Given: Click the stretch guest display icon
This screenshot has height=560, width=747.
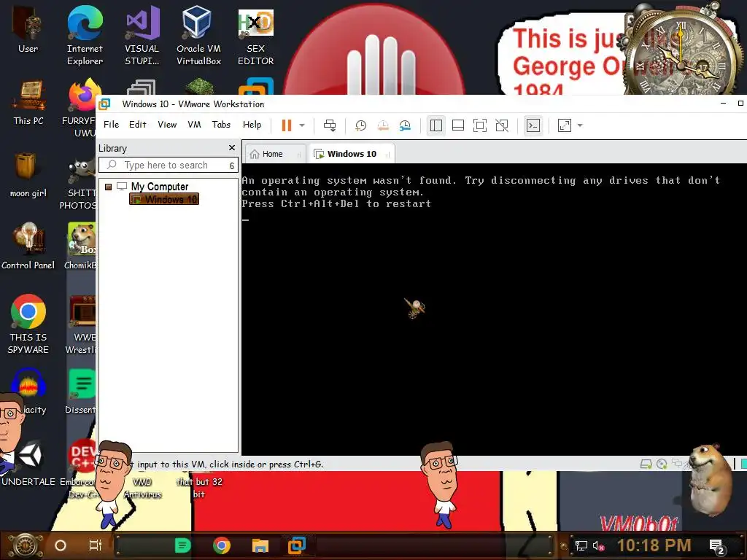Looking at the screenshot, I should pyautogui.click(x=565, y=125).
